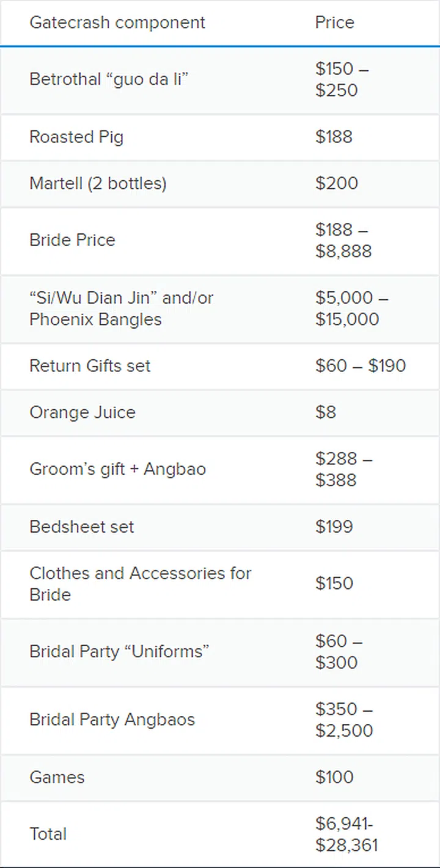Select the "Si/Wu Dian Jin" and/or Phoenix Bangles cell
Viewport: 440px width, 868px height.
pyautogui.click(x=121, y=308)
